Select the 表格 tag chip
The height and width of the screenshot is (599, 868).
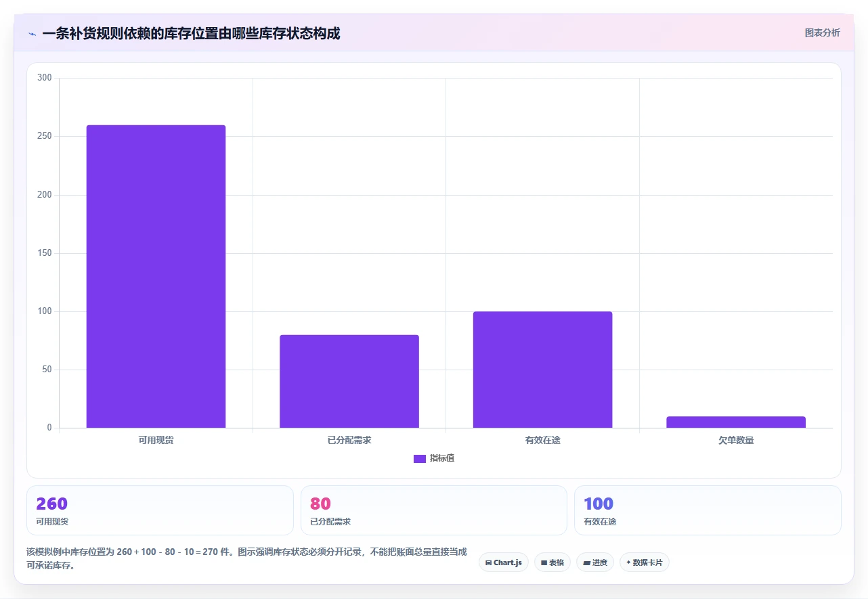[552, 562]
